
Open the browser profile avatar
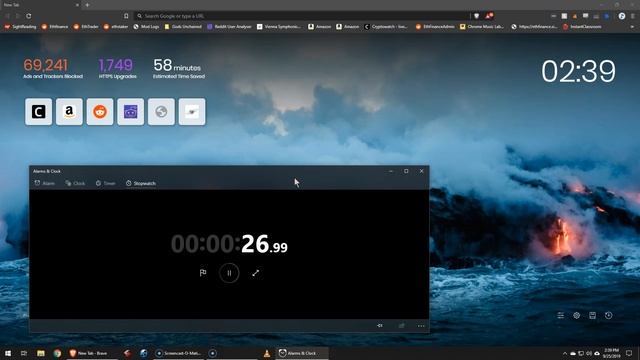tap(622, 16)
